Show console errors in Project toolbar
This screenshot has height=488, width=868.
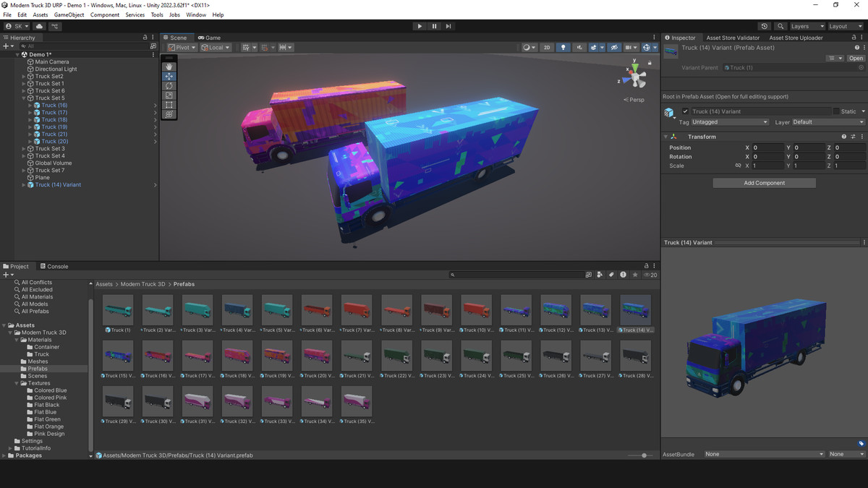(x=623, y=275)
